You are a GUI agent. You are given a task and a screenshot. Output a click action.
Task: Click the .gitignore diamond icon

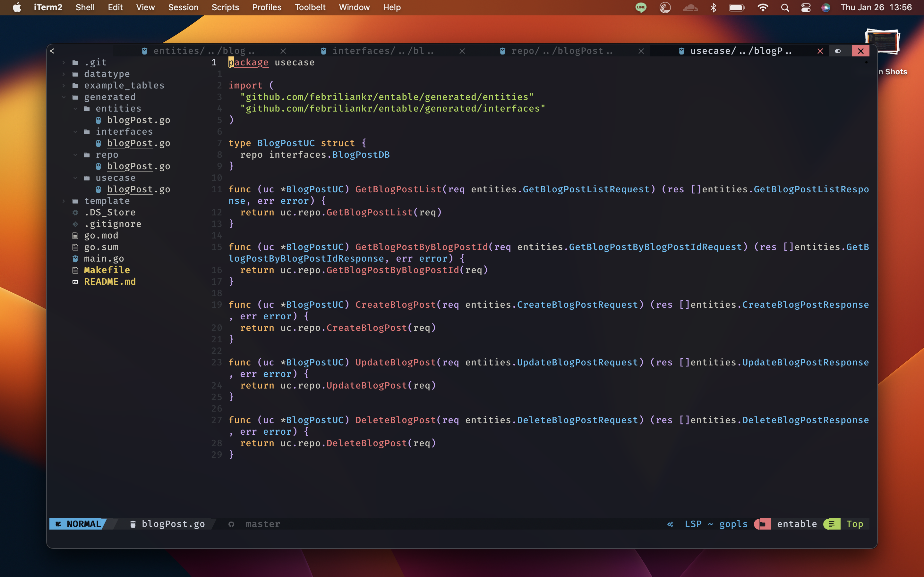(x=75, y=224)
